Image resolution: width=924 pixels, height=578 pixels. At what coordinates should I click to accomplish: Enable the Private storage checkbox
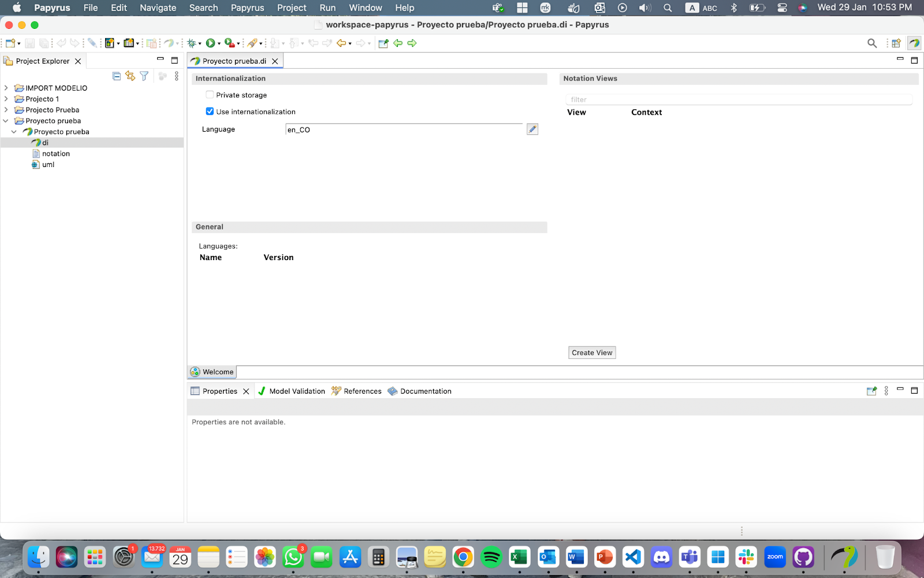210,95
